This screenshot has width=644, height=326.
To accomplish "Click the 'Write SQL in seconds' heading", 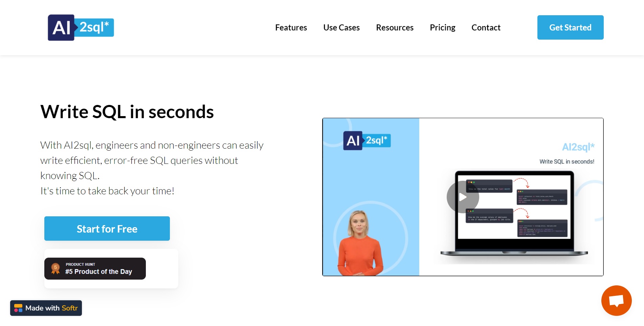I will pos(127,112).
